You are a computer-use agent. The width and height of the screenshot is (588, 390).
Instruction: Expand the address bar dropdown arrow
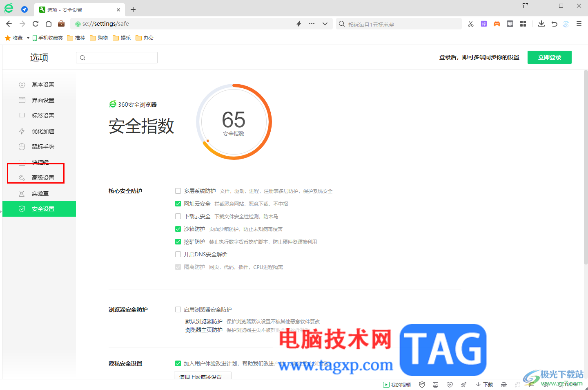coord(325,24)
